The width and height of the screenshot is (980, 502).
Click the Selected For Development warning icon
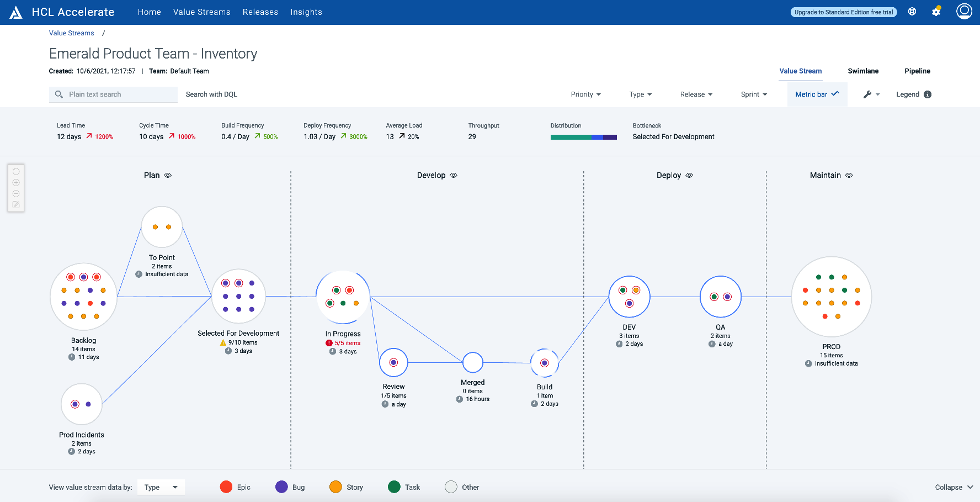(223, 342)
